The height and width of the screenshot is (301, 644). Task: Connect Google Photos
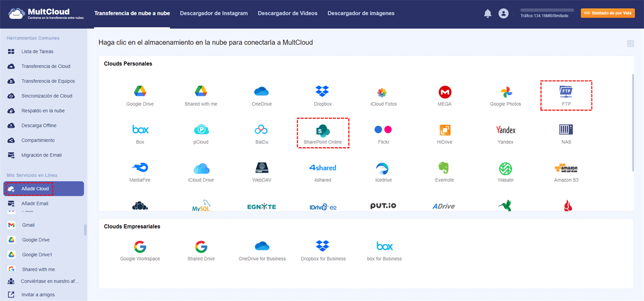click(506, 96)
